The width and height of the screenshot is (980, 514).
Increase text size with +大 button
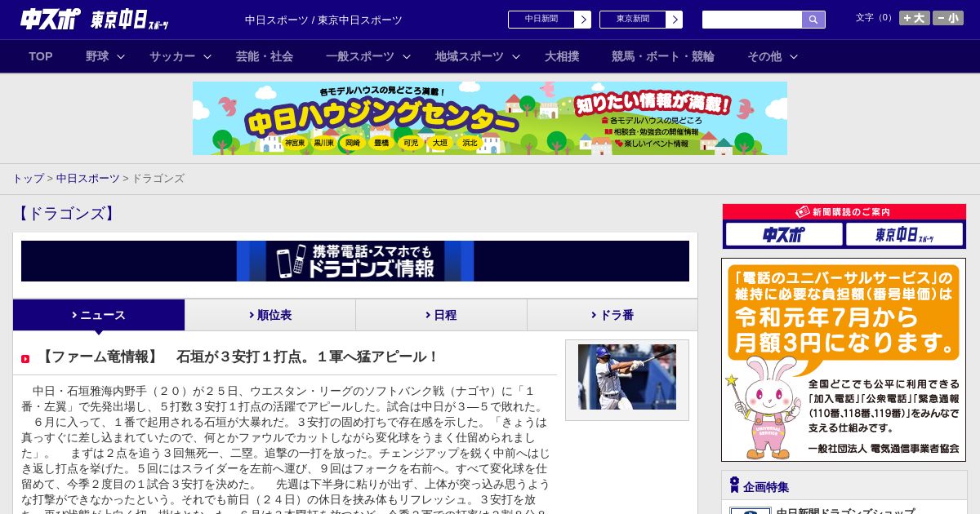click(x=915, y=18)
